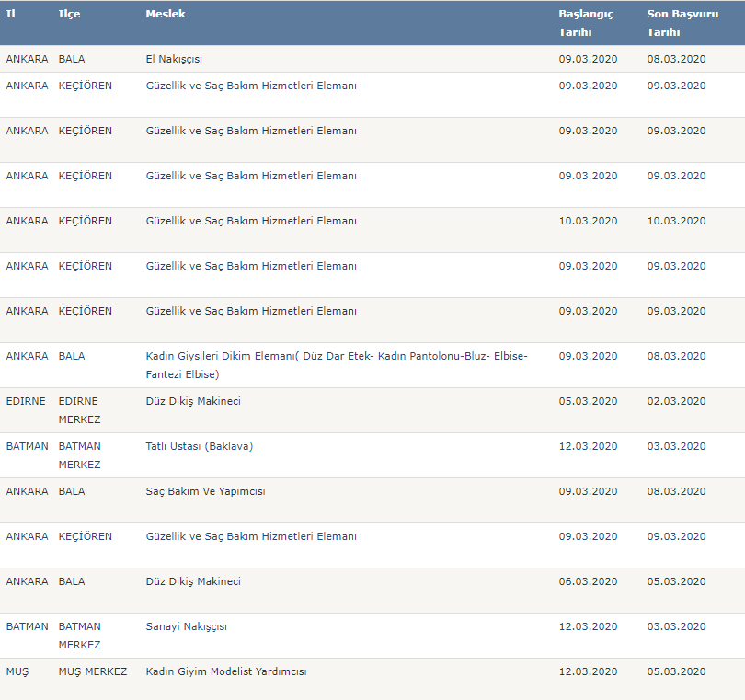The width and height of the screenshot is (745, 700).
Task: Click the Tatlı Ustası (Baklava) link
Action: pyautogui.click(x=199, y=446)
